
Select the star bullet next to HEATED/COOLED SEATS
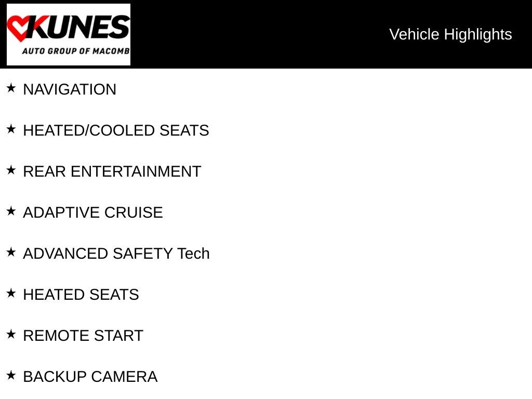pos(11,129)
